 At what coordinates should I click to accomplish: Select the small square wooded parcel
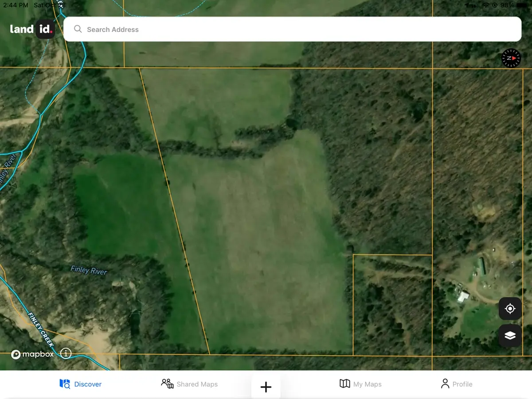tap(392, 305)
